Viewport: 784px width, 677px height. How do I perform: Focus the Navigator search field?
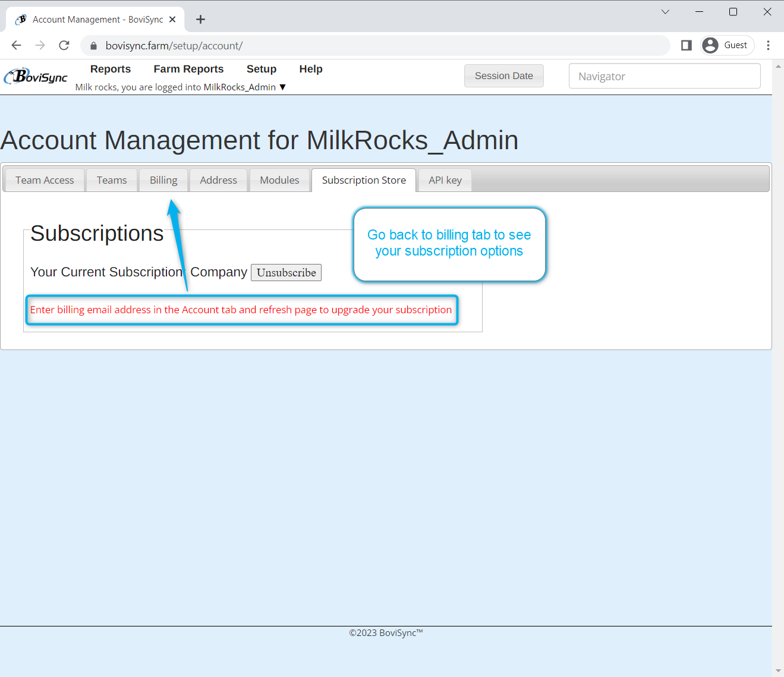tap(665, 76)
